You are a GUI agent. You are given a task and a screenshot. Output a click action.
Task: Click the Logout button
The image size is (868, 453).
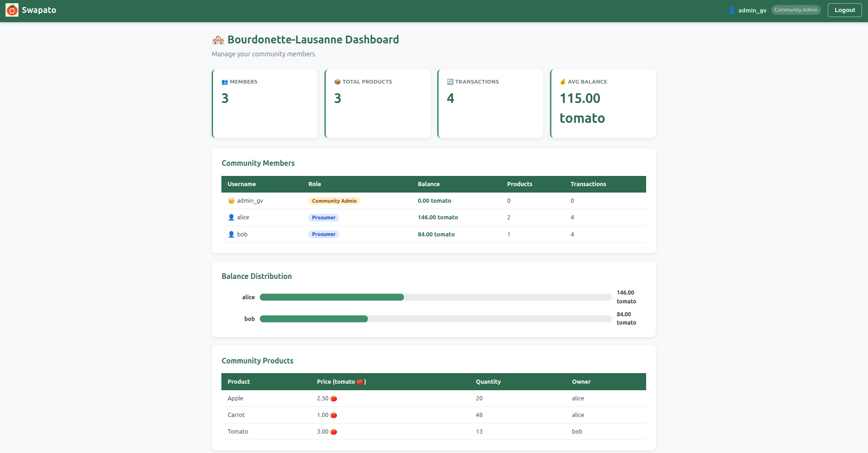tap(845, 10)
